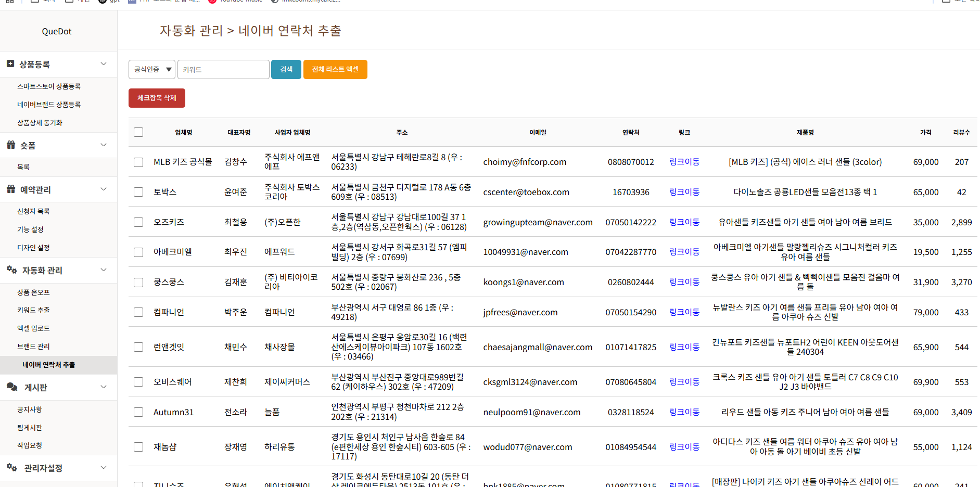Click 링크이동 for 재놈샵 row
The image size is (980, 487).
[x=684, y=447]
